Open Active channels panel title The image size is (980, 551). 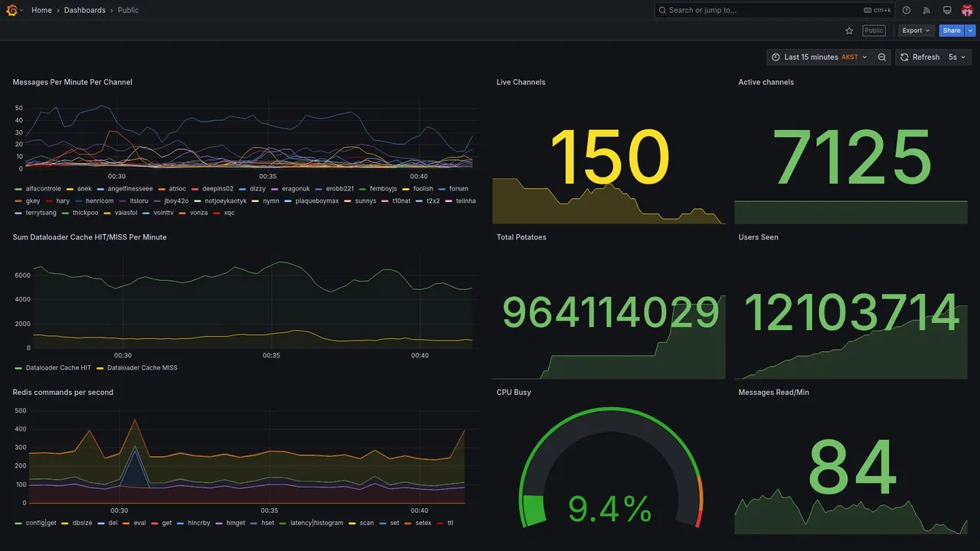tap(766, 82)
